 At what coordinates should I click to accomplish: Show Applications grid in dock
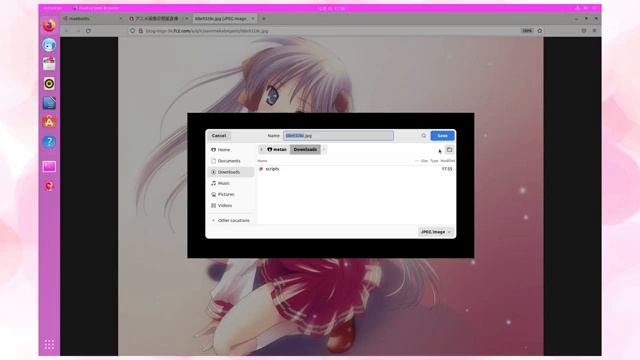49,344
